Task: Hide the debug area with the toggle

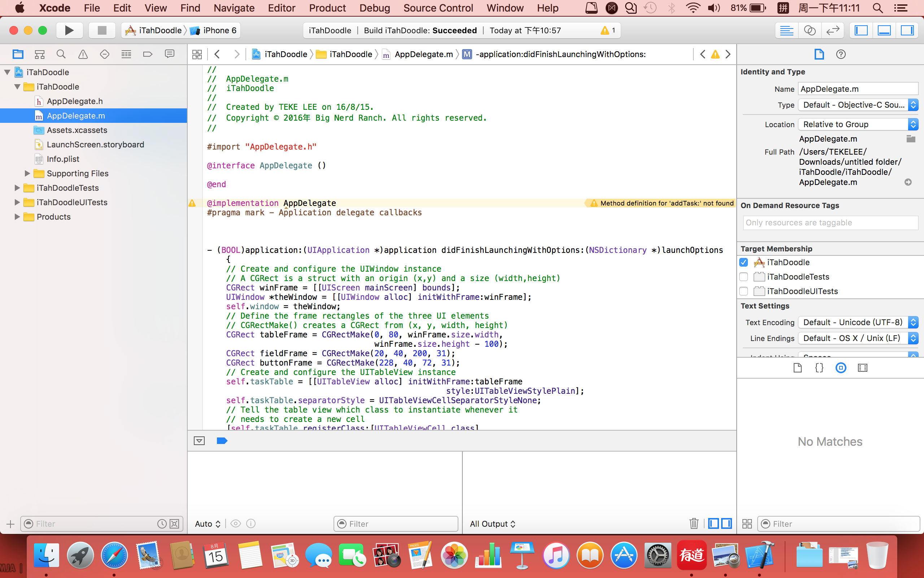Action: point(199,441)
